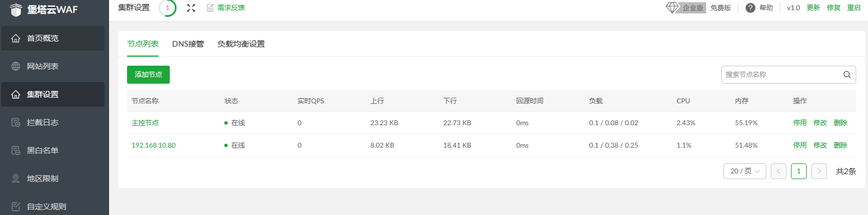Click the 更新 link in header
This screenshot has height=215, width=868.
click(813, 8)
